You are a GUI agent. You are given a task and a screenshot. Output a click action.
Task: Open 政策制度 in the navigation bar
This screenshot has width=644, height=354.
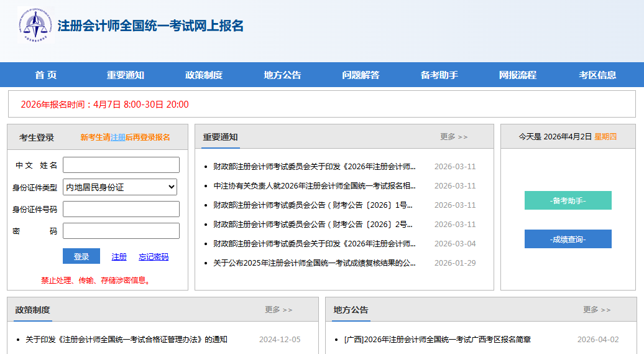203,75
